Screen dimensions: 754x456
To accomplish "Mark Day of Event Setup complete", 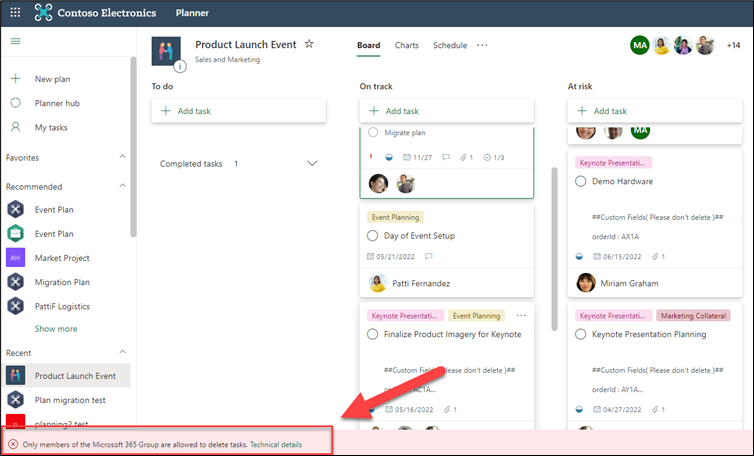I will (373, 236).
